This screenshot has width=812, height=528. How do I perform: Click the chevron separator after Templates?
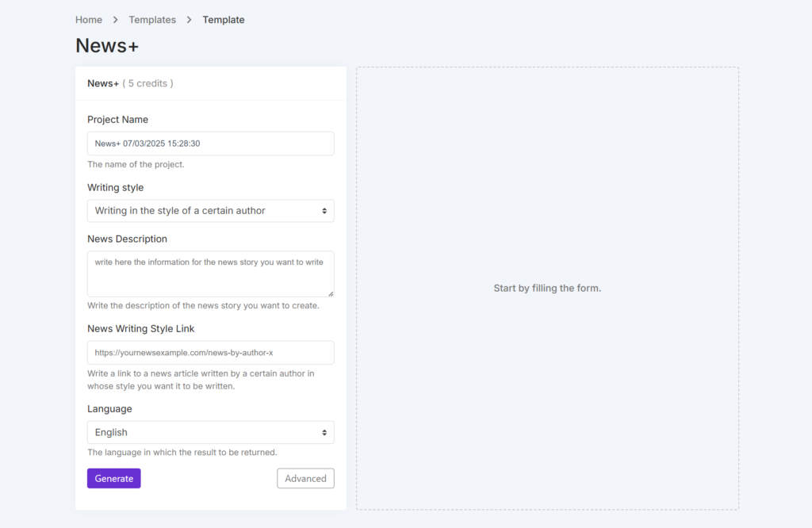(190, 20)
